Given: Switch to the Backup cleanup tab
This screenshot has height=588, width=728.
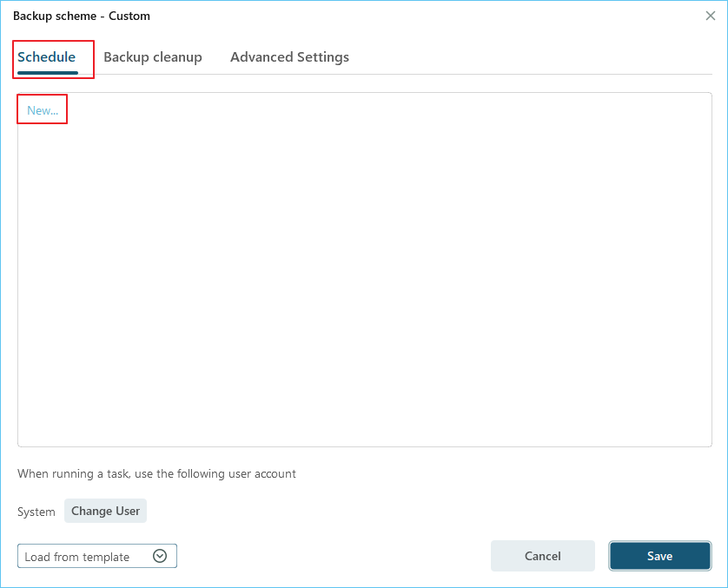Looking at the screenshot, I should [x=153, y=57].
